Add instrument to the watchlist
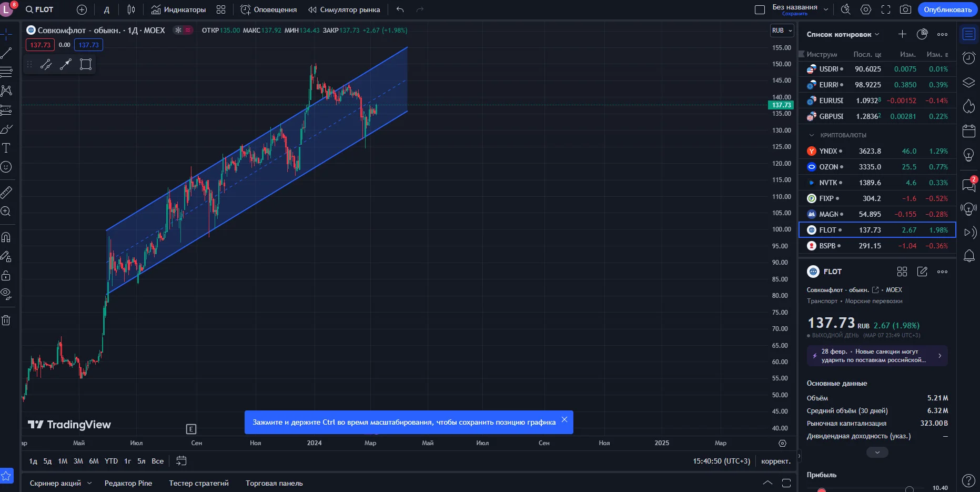Viewport: 980px width, 492px height. (x=902, y=34)
